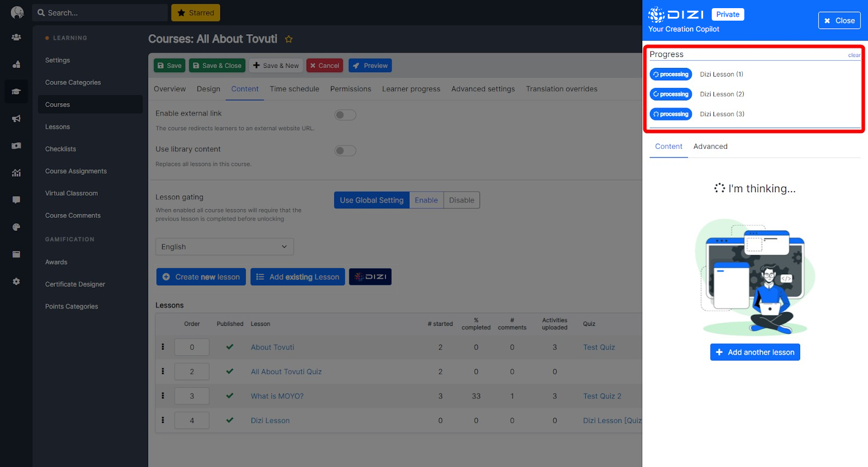
Task: Click published checkmark for All About Tovuti Quiz
Action: tap(229, 371)
